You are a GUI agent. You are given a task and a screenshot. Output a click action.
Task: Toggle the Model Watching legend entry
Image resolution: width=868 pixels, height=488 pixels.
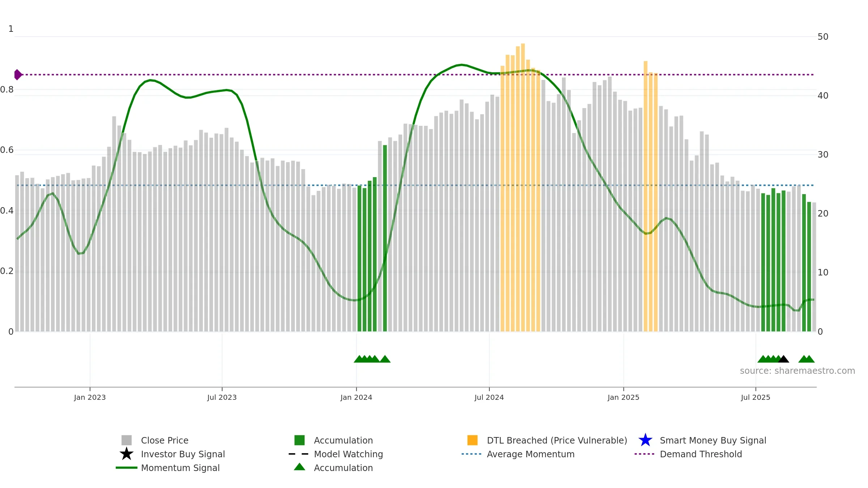point(336,454)
